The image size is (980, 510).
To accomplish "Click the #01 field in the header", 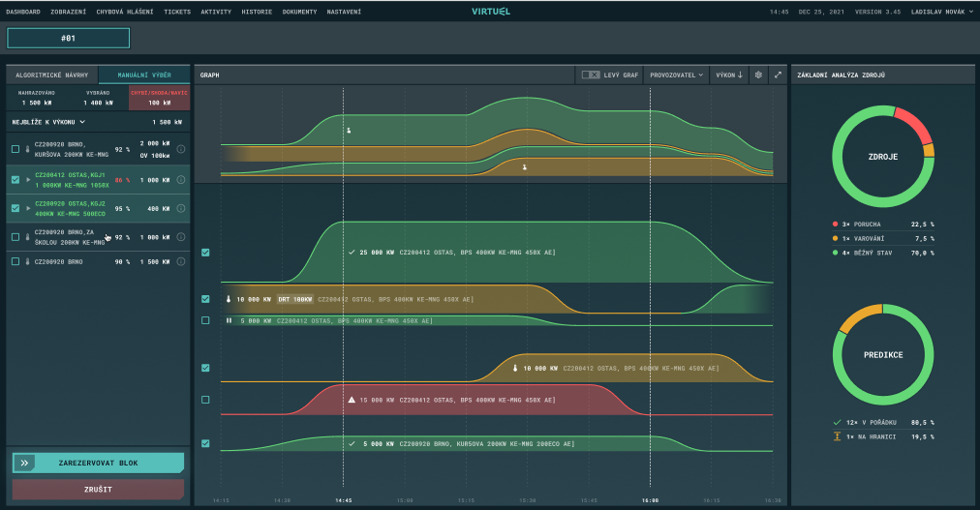I will tap(68, 38).
